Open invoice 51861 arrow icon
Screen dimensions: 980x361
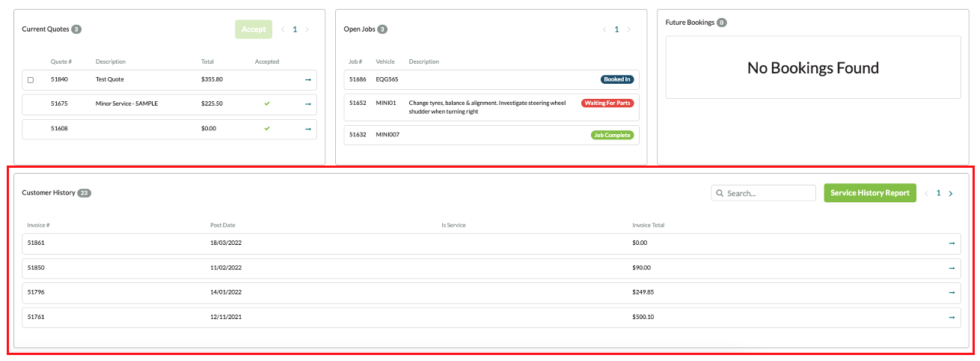pyautogui.click(x=952, y=243)
